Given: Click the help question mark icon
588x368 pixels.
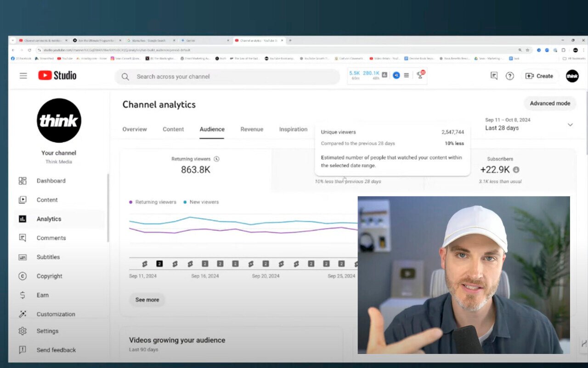Looking at the screenshot, I should tap(510, 76).
